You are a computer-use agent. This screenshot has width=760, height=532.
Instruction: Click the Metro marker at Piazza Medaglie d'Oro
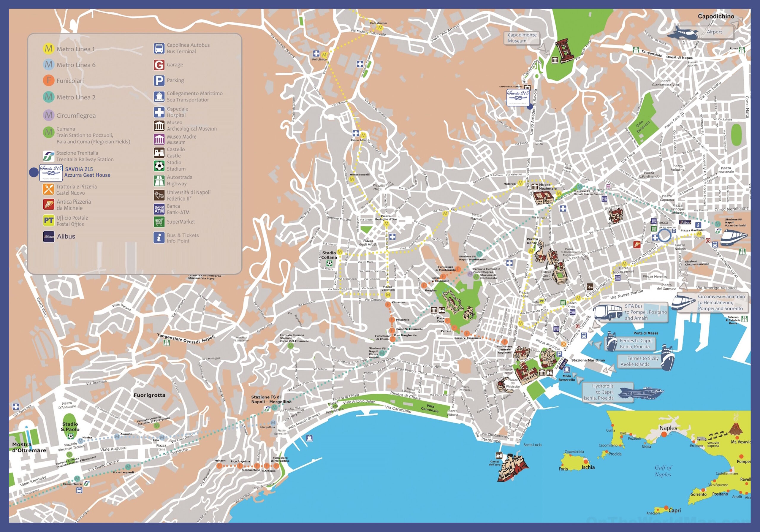tap(386, 224)
